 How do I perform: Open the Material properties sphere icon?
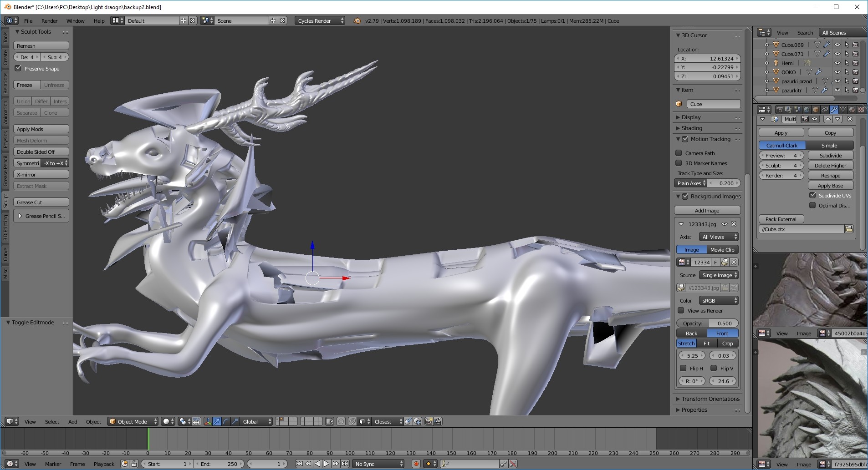point(852,110)
